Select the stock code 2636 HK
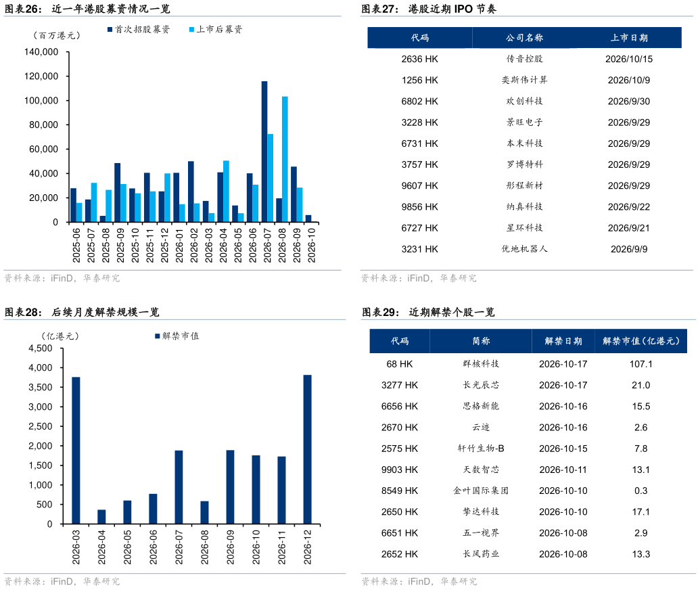Image resolution: width=700 pixels, height=590 pixels. tap(419, 59)
